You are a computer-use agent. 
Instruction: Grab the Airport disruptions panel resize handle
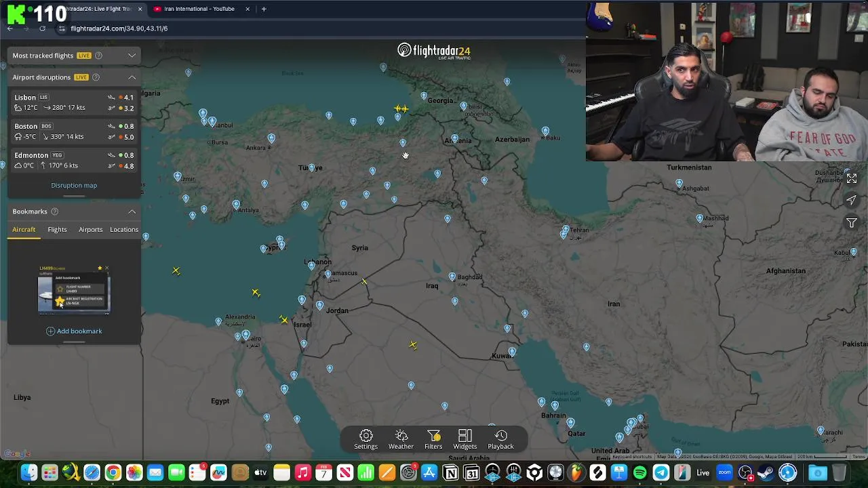point(74,197)
